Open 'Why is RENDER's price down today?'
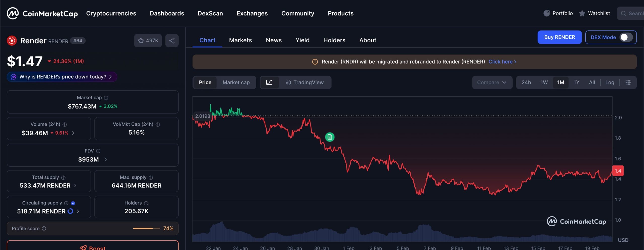 point(62,77)
